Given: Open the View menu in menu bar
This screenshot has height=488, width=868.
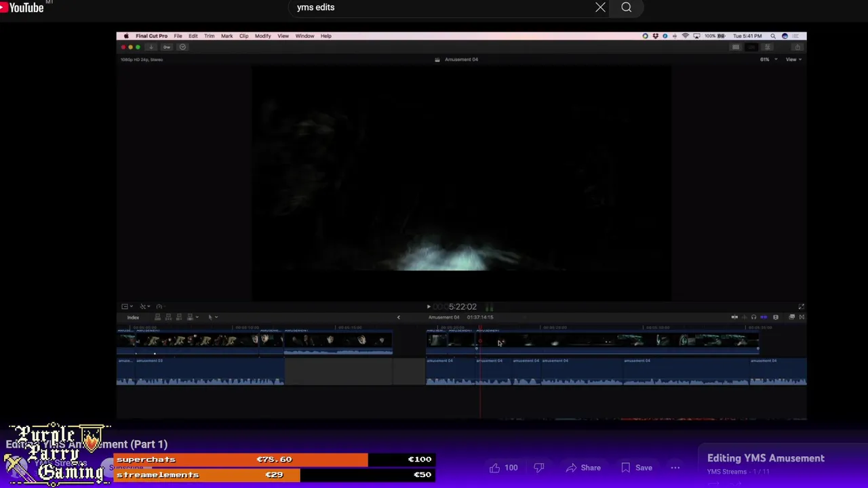Looking at the screenshot, I should (283, 36).
